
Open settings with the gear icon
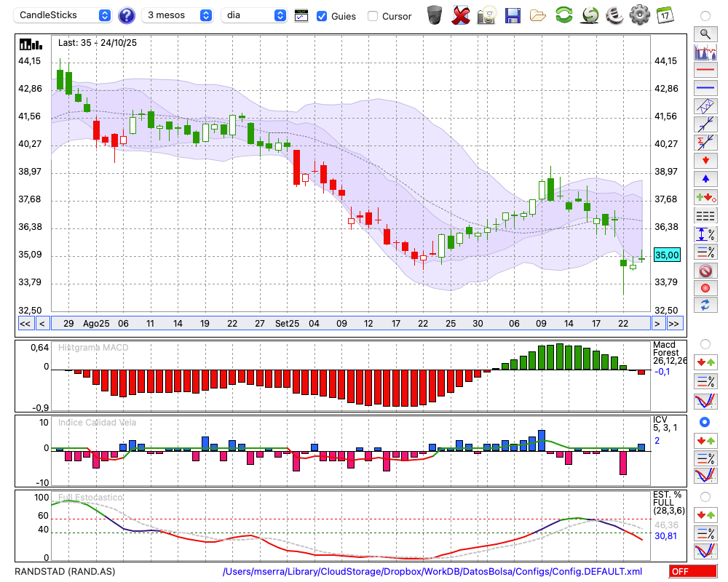pos(639,15)
